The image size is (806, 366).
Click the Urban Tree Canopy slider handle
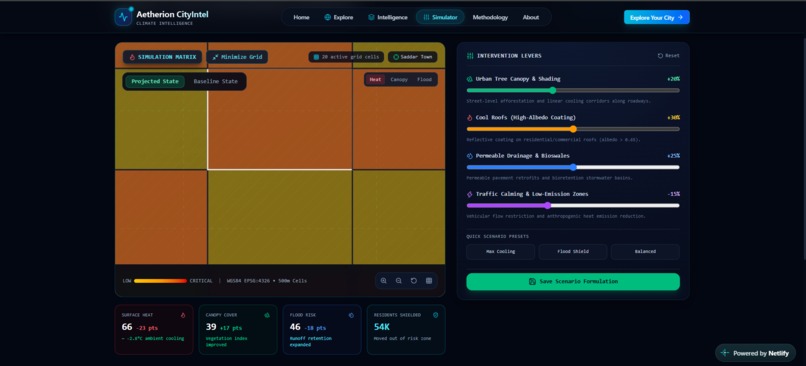click(x=553, y=90)
